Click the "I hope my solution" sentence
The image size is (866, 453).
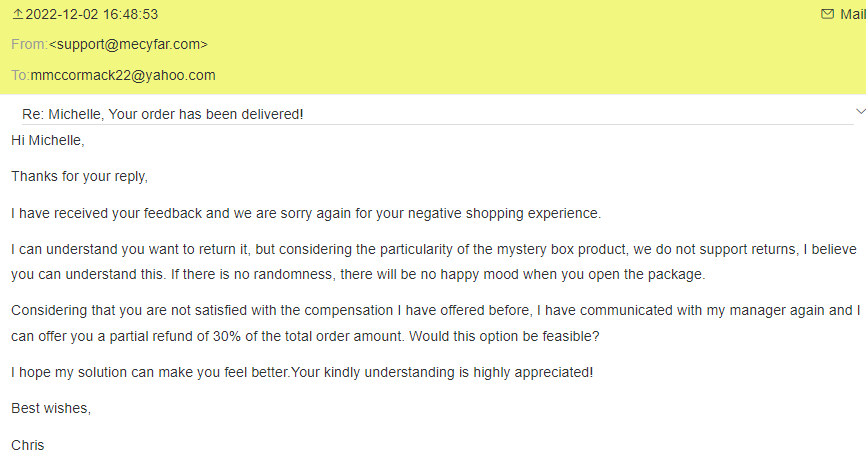coord(302,372)
